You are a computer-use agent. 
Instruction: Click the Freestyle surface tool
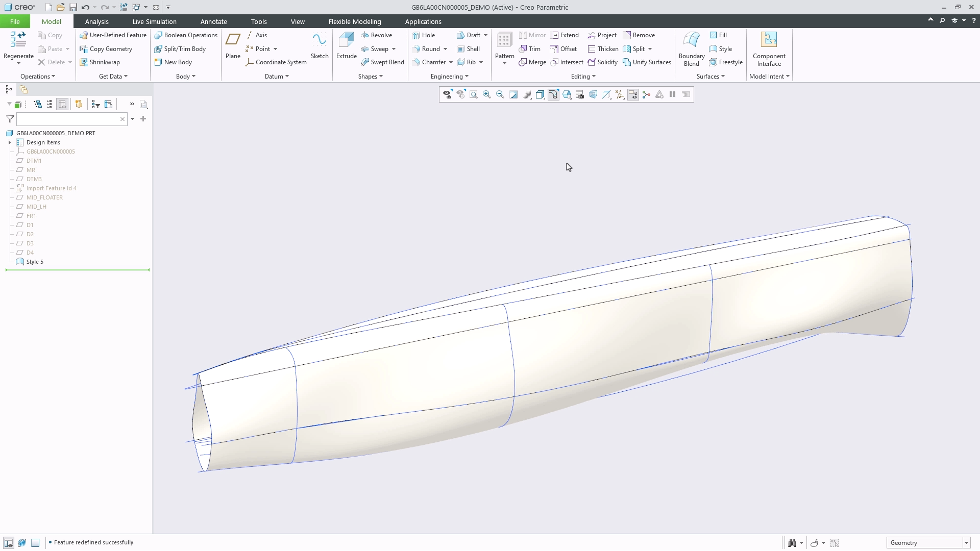(726, 62)
